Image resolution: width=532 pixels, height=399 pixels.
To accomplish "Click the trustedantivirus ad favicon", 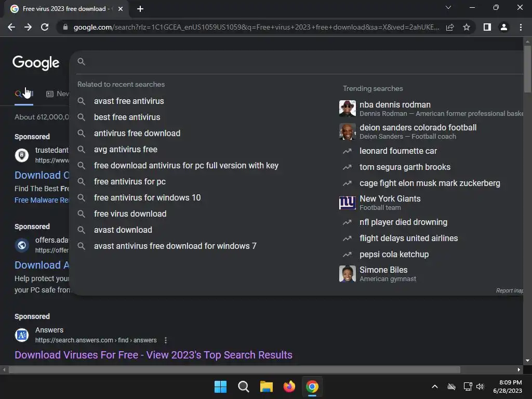I will [x=22, y=155].
